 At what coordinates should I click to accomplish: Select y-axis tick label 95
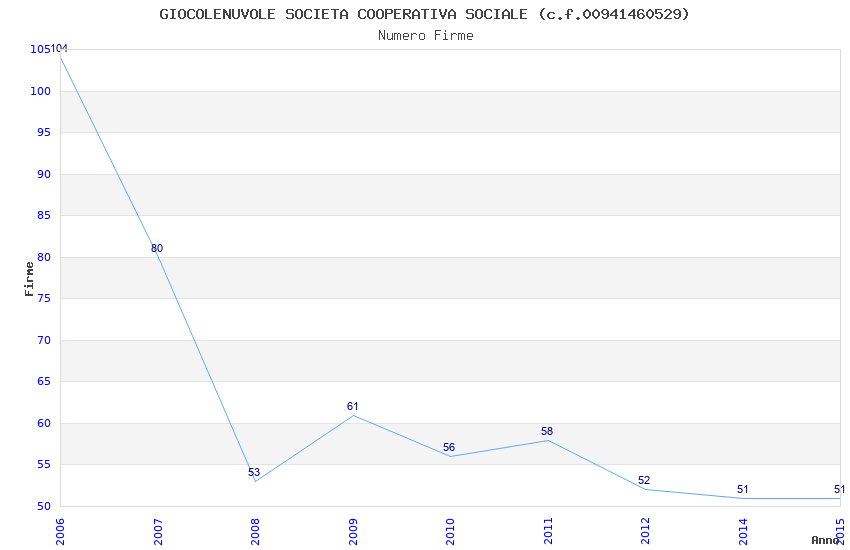click(x=44, y=133)
